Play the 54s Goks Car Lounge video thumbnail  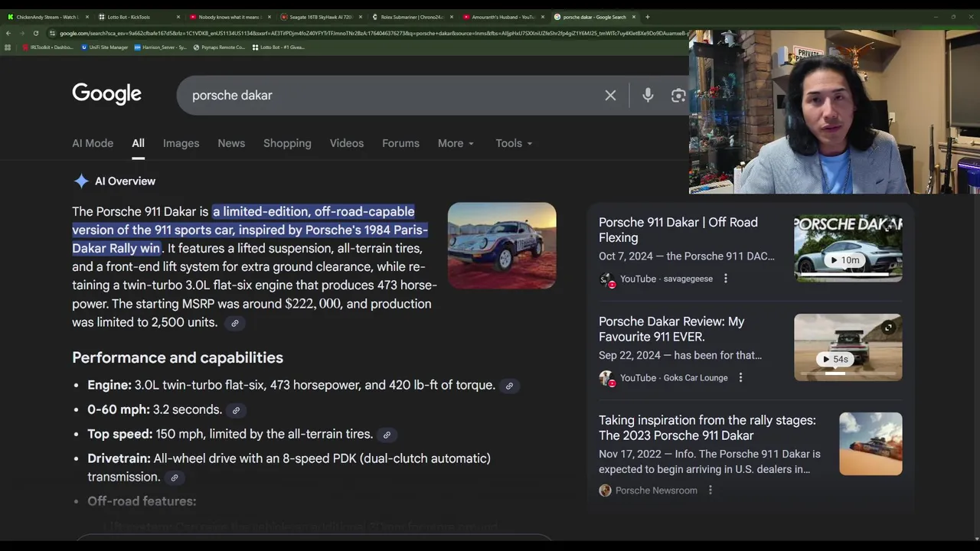click(848, 347)
